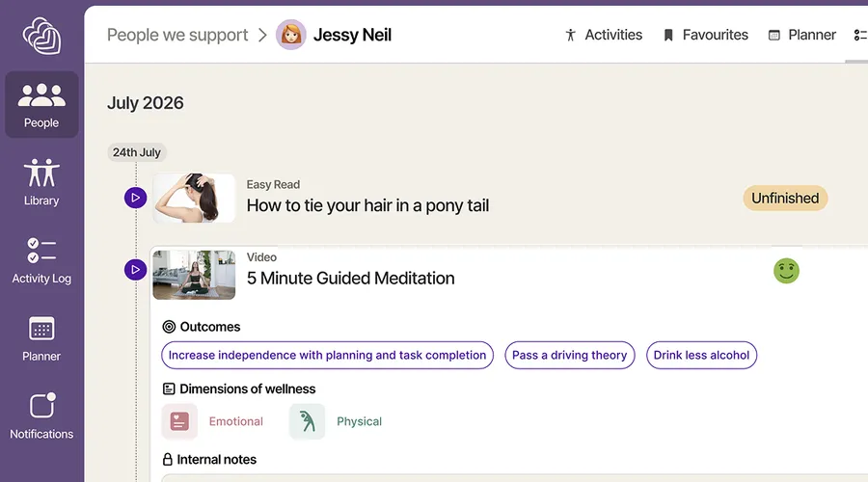Click the 24th July date marker
The image size is (868, 482).
click(137, 152)
